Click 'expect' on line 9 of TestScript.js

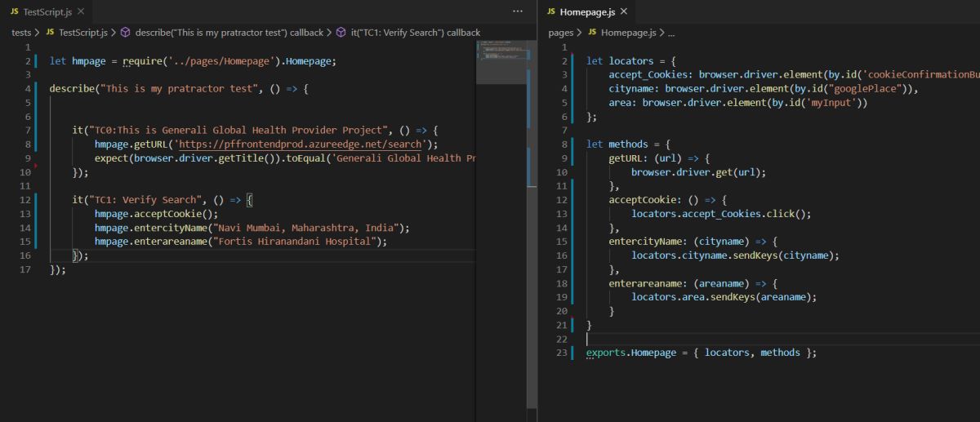point(111,158)
